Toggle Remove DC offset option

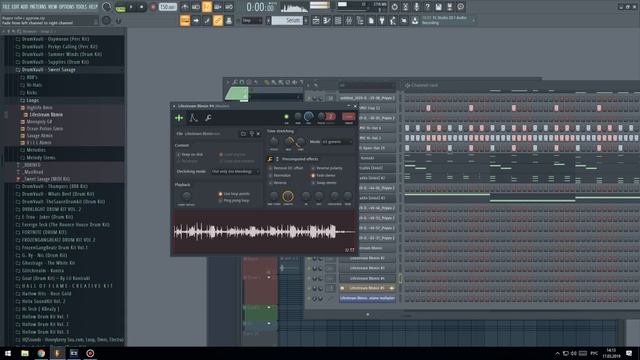(286, 168)
